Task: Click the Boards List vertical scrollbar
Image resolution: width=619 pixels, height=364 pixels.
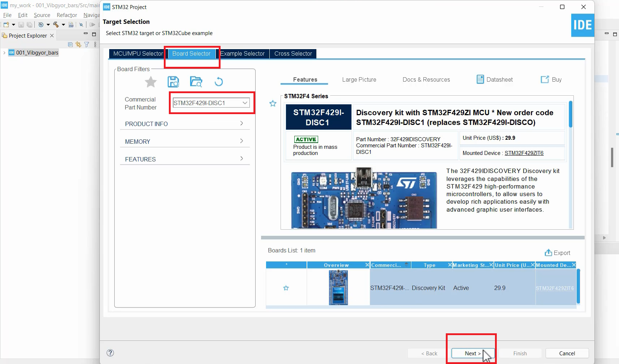Action: pyautogui.click(x=578, y=286)
